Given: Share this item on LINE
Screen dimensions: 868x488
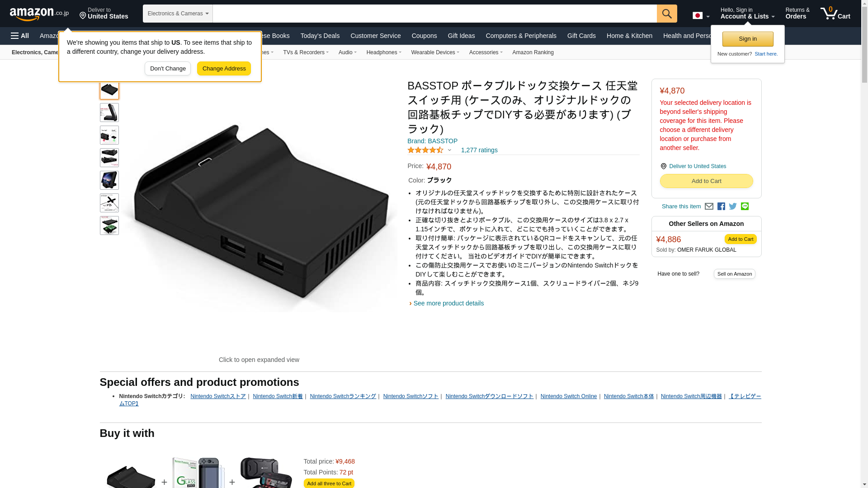Looking at the screenshot, I should (745, 206).
